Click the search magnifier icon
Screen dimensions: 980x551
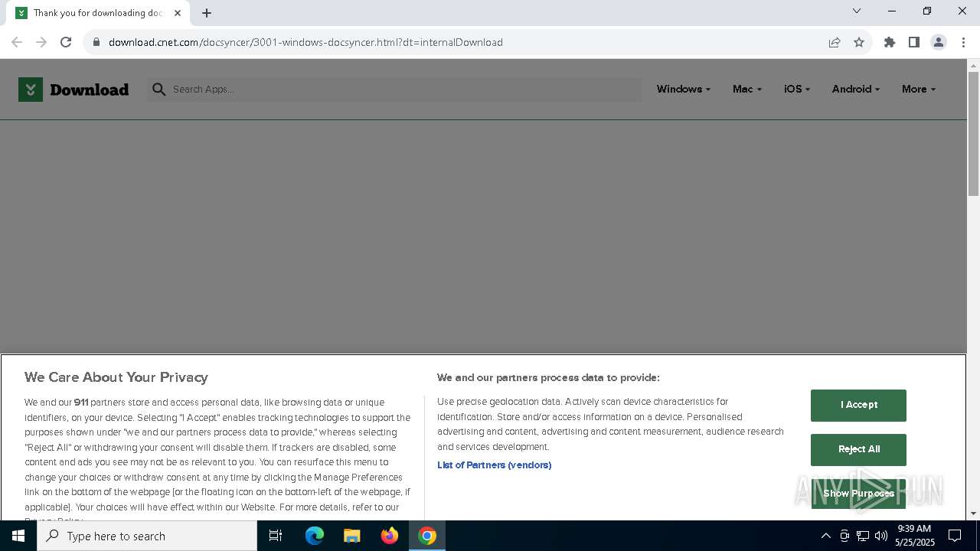[x=159, y=90]
